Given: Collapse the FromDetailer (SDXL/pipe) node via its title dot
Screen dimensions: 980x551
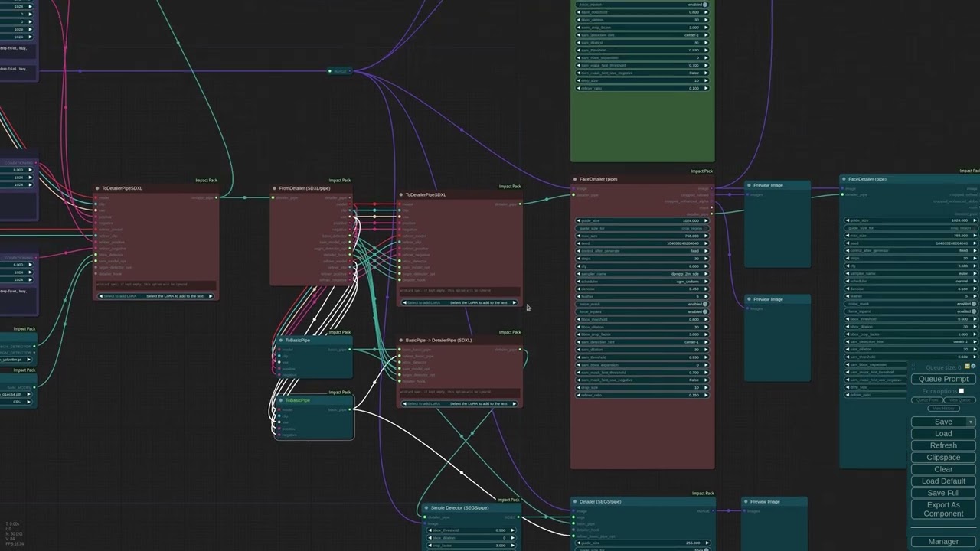Looking at the screenshot, I should coord(274,188).
